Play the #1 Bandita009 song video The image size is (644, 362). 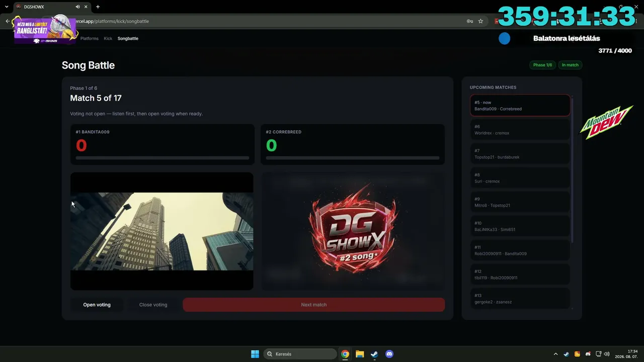(x=162, y=231)
